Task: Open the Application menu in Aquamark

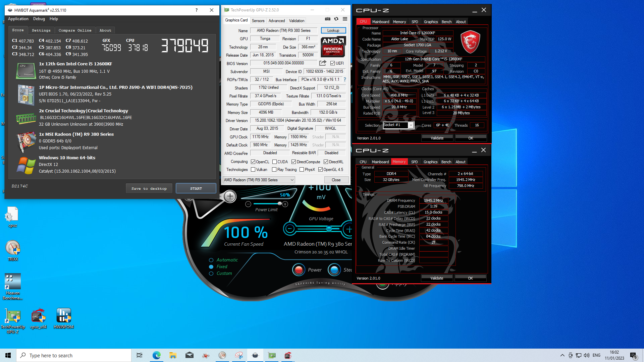Action: pos(18,19)
